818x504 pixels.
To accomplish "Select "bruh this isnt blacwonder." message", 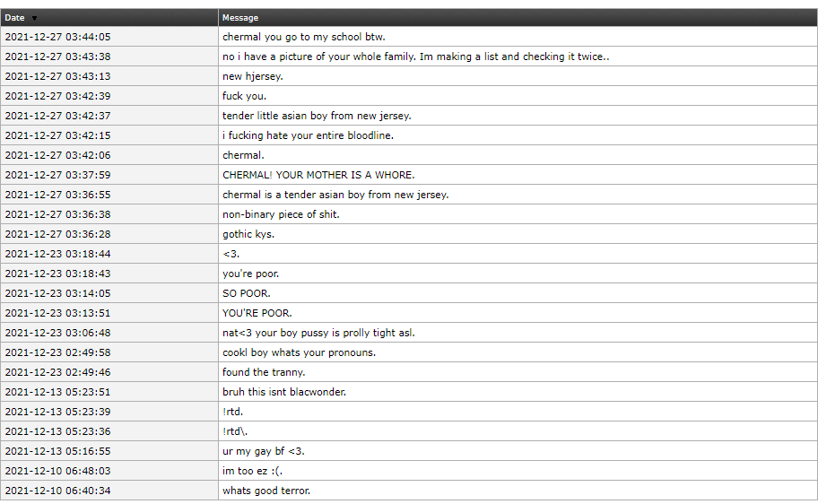I will point(284,392).
